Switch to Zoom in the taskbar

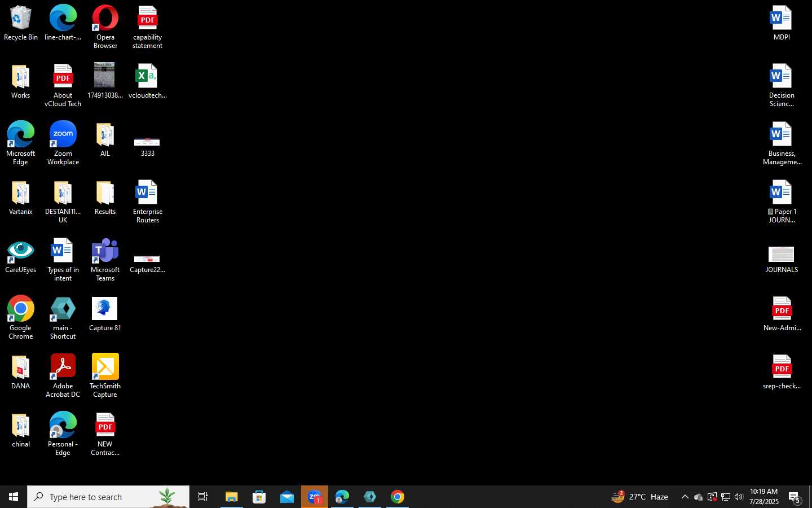point(315,497)
